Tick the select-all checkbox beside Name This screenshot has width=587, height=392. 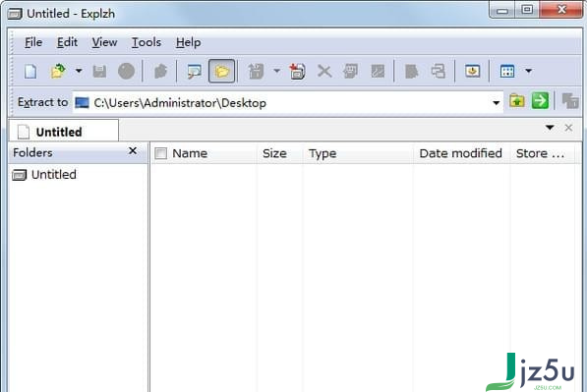[x=160, y=153]
